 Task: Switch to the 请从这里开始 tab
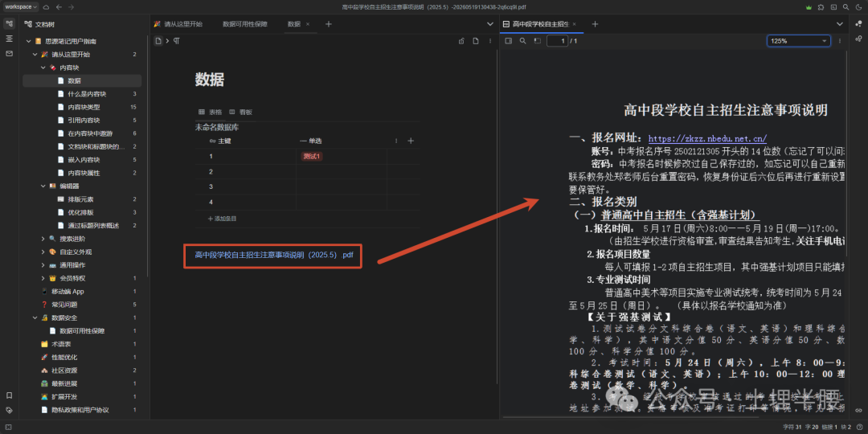coord(178,24)
